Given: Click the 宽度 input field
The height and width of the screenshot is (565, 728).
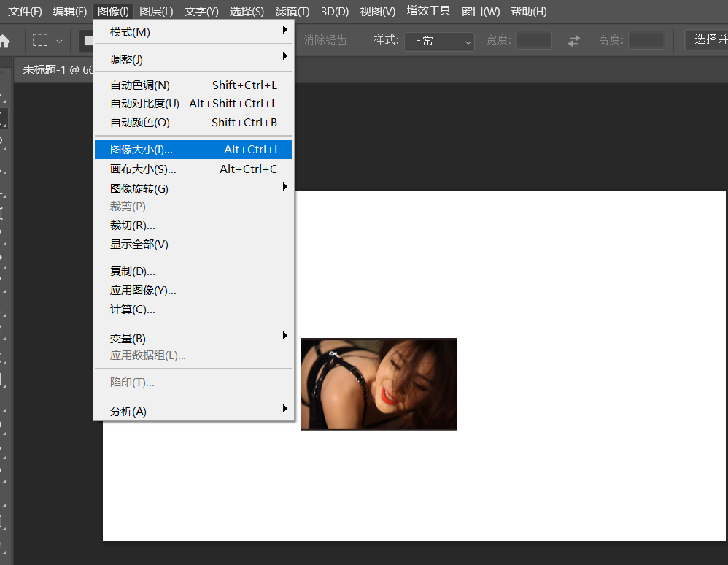Looking at the screenshot, I should [534, 40].
